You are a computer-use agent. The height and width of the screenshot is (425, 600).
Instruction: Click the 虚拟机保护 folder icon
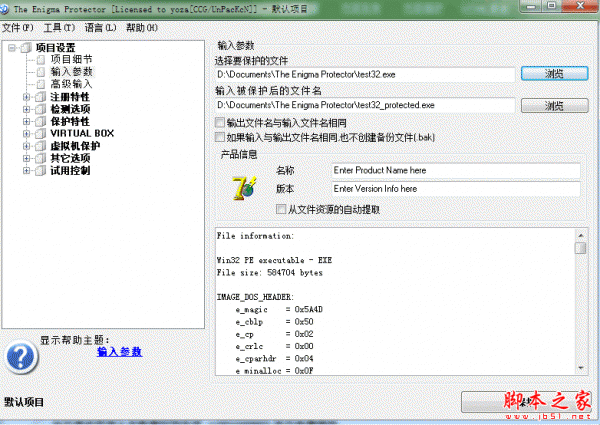(x=40, y=146)
